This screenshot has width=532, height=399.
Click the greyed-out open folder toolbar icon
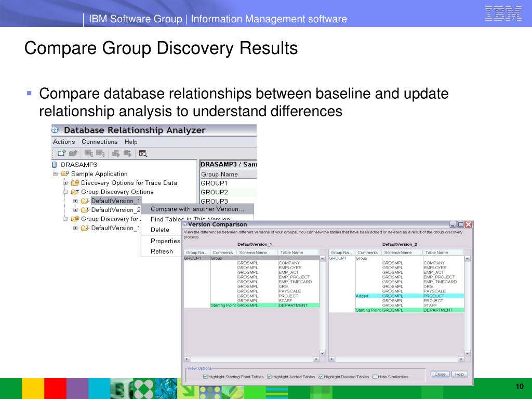point(73,153)
